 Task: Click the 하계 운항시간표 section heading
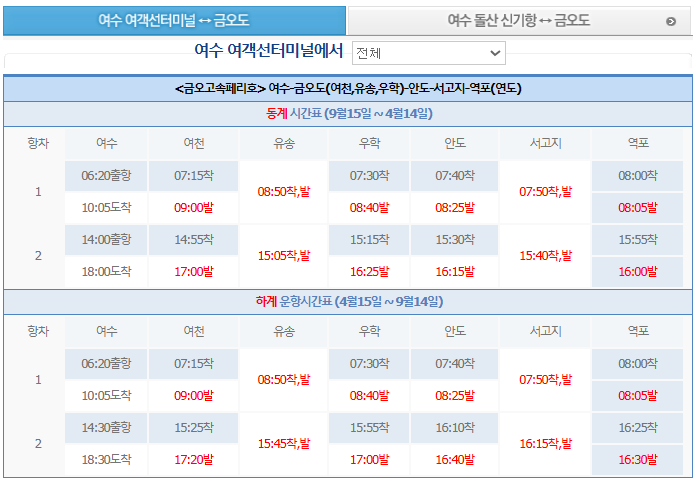(347, 301)
